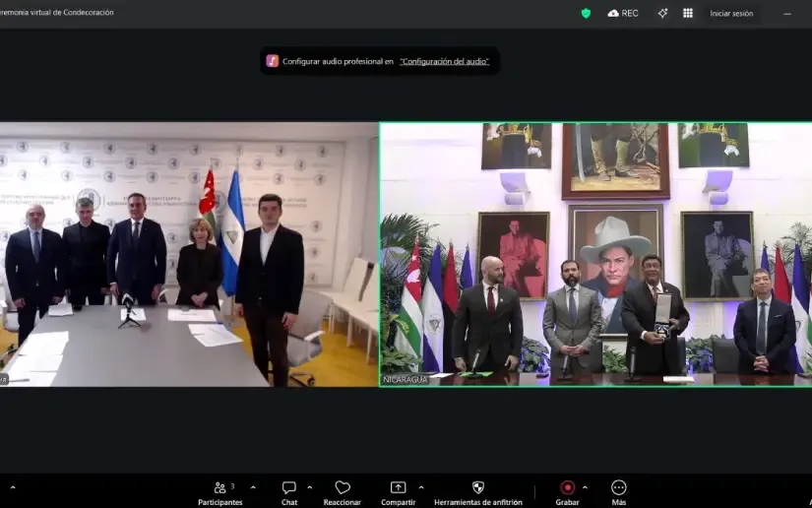Select the left participant video tile
This screenshot has height=508, width=812.
click(188, 254)
